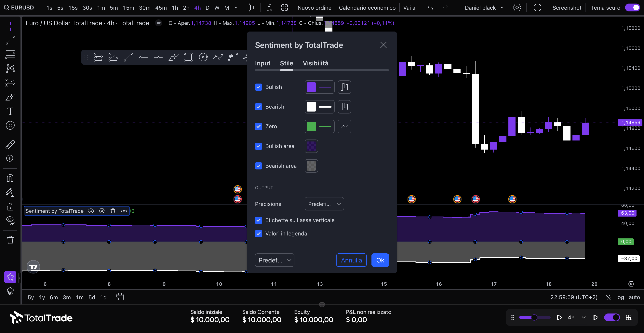
Task: Open Calendario economico
Action: [x=367, y=7]
